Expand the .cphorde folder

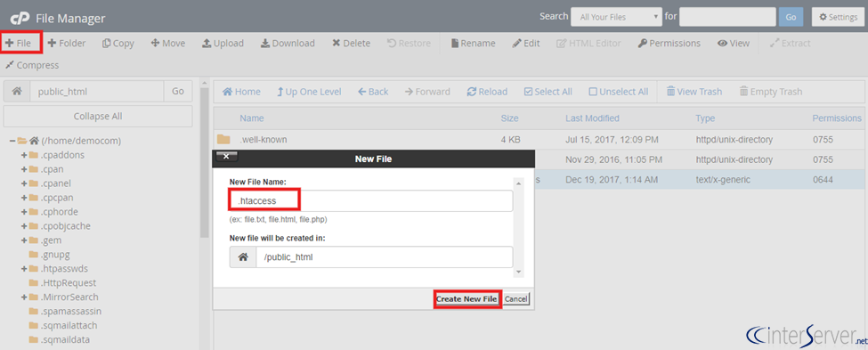[24, 212]
